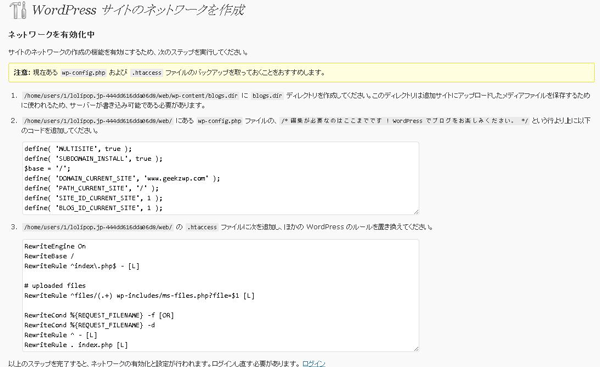Click the comment marker text in step 2
This screenshot has height=367, width=600.
tap(404, 121)
